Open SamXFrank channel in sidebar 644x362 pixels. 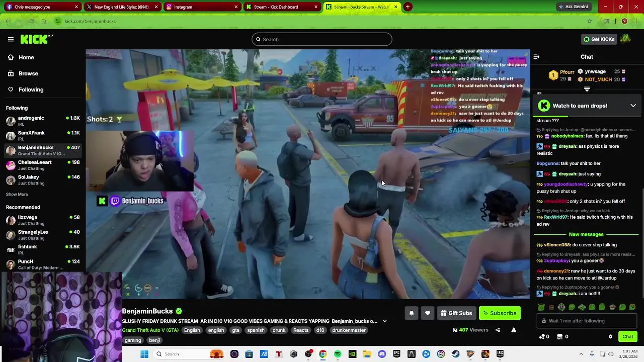(43, 136)
